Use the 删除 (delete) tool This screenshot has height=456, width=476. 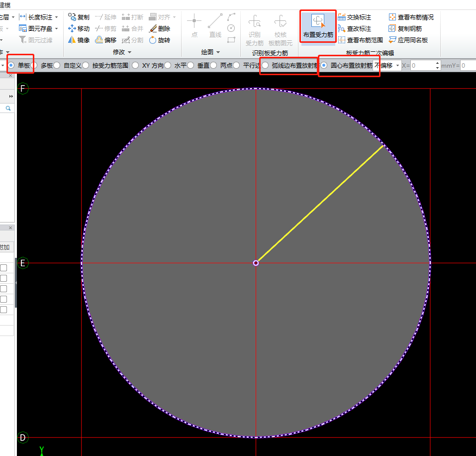coord(160,28)
